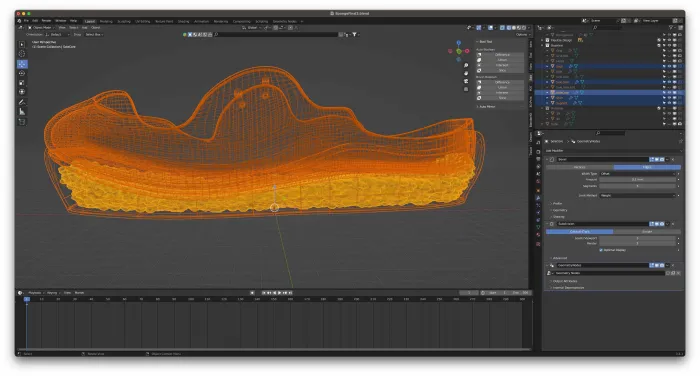Play the timeline animation

[279, 293]
